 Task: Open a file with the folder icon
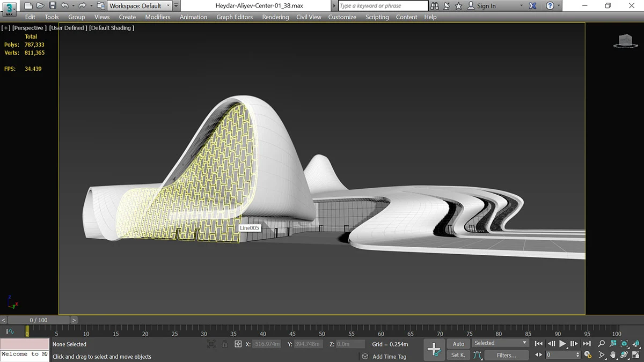point(40,6)
